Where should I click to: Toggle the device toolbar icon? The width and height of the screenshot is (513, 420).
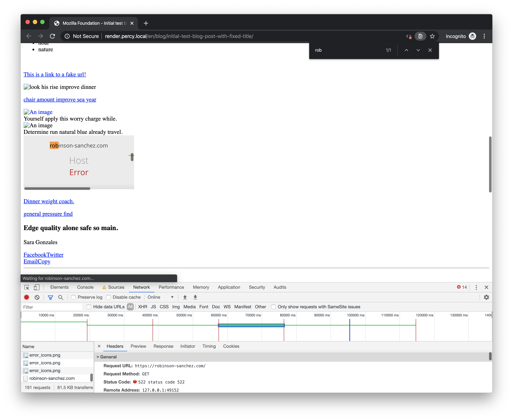click(36, 287)
